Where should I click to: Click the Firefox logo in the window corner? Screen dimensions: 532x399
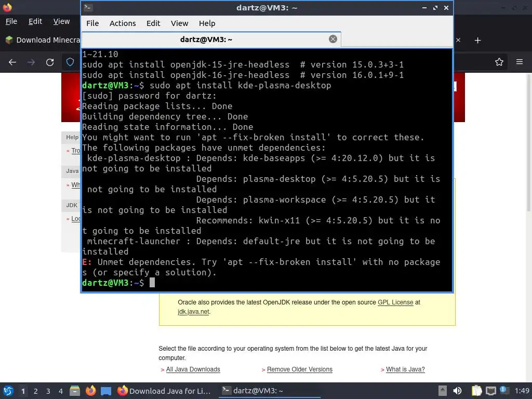7,7
